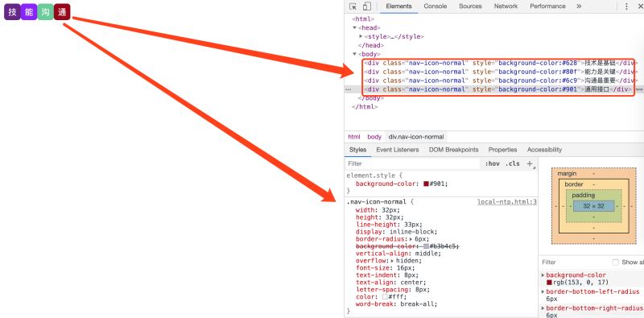Select the div row containing 沟通最重要

(500, 81)
